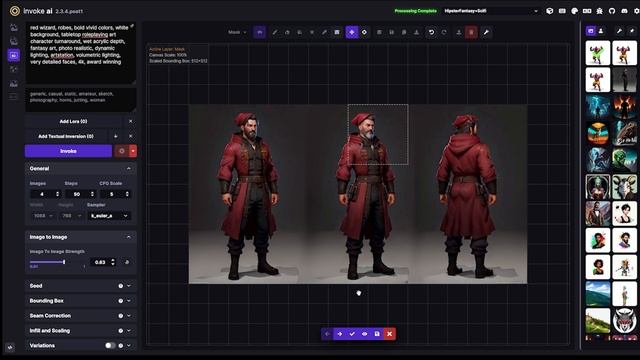
Task: Collapse the General section
Action: click(x=81, y=169)
